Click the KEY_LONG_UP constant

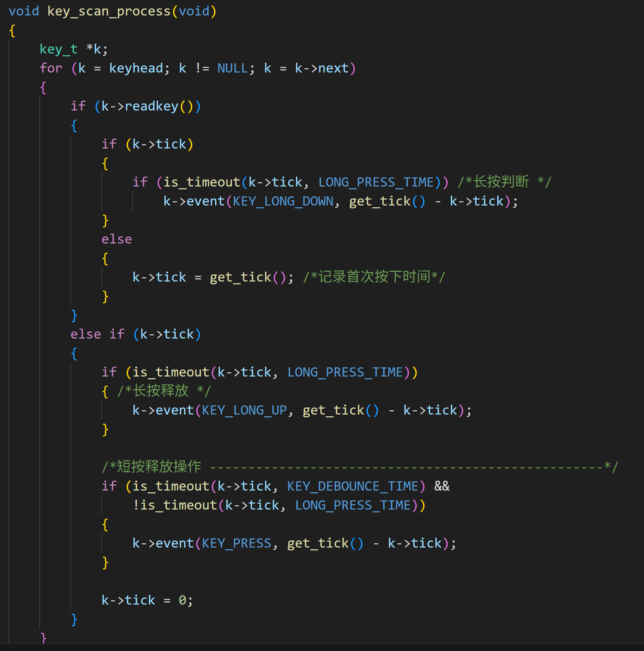point(244,410)
